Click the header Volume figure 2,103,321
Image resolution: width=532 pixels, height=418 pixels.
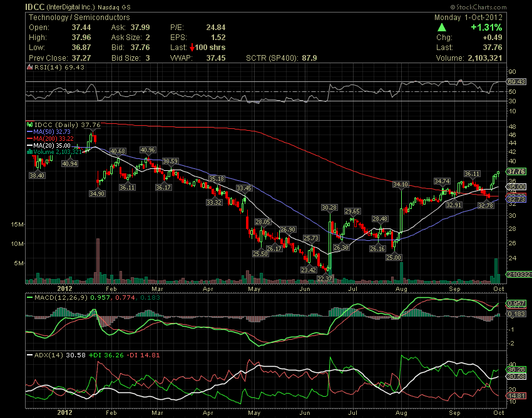point(485,58)
